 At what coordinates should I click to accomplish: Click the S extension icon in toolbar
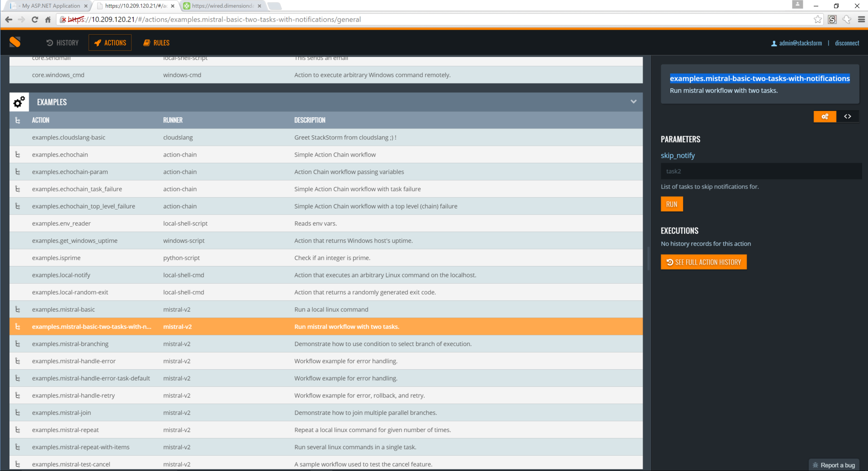(x=832, y=19)
